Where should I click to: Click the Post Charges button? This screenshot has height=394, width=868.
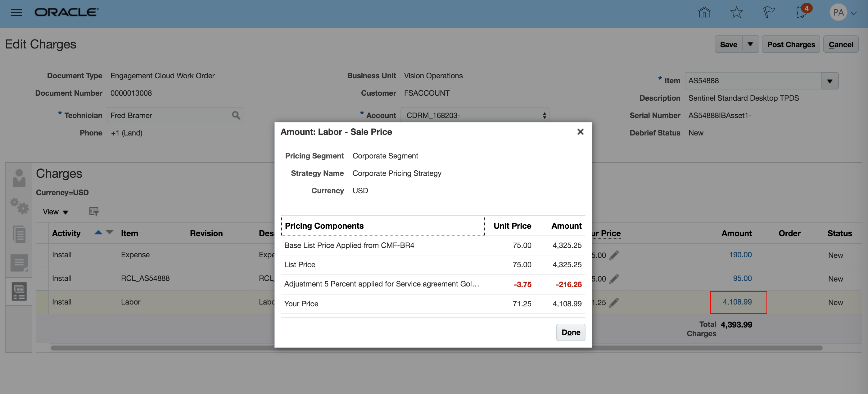[x=791, y=44]
